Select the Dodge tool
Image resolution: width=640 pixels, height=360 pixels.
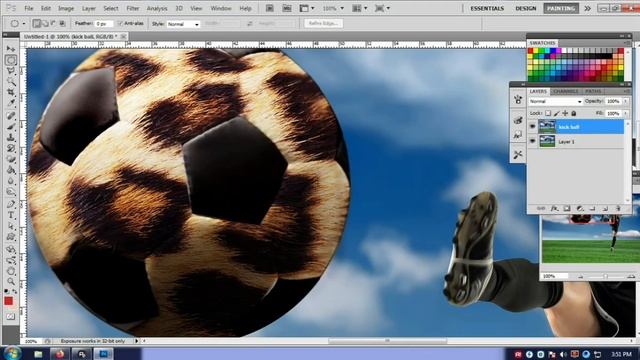pos(11,192)
